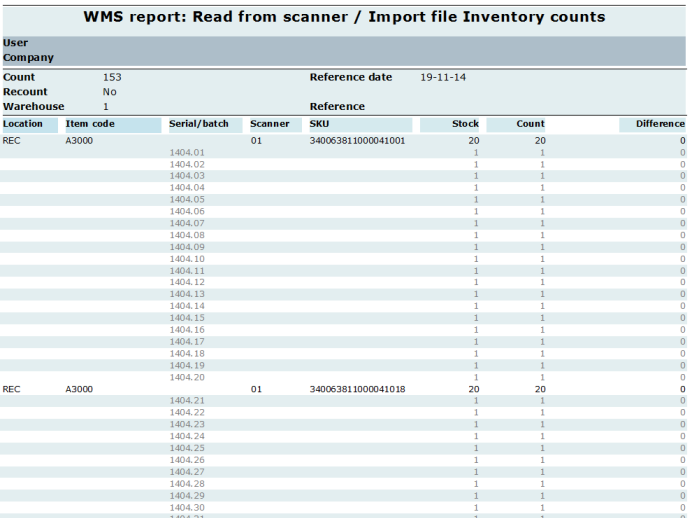
Task: Click the reference date value 19-11-14
Action: (x=436, y=77)
